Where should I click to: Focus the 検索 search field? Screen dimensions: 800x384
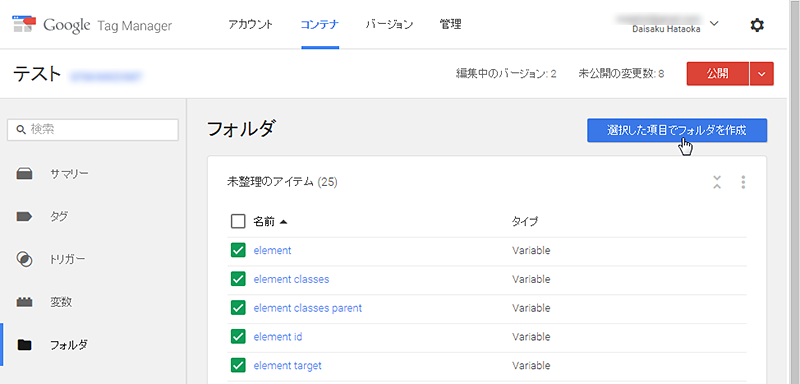(x=93, y=130)
